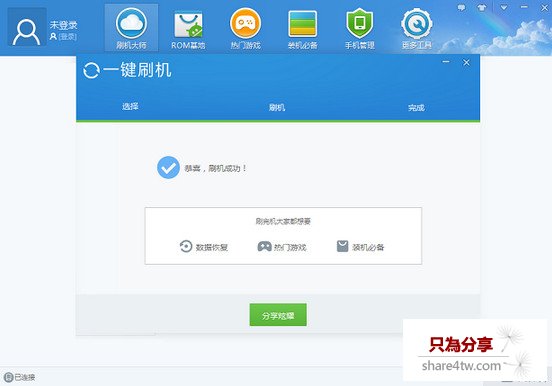
Task: Select the 选择 step tab
Action: coord(130,106)
